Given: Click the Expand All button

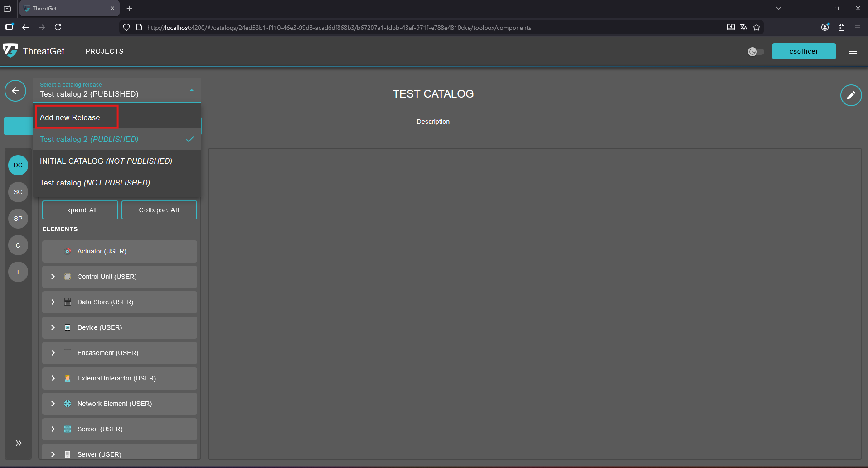Looking at the screenshot, I should (80, 210).
